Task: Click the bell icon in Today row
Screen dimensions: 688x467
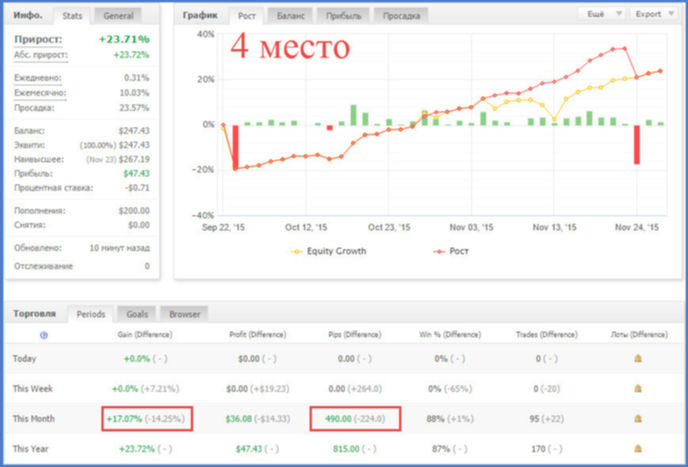Action: (638, 359)
